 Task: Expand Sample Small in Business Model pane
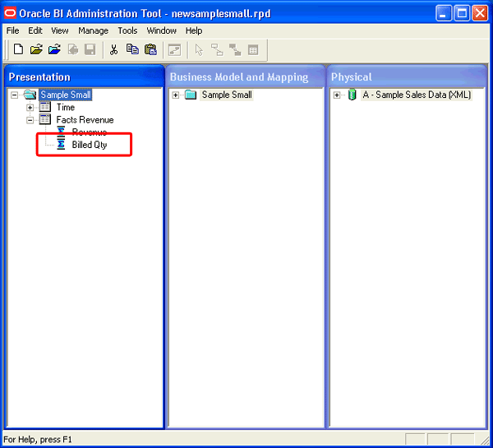pos(176,95)
